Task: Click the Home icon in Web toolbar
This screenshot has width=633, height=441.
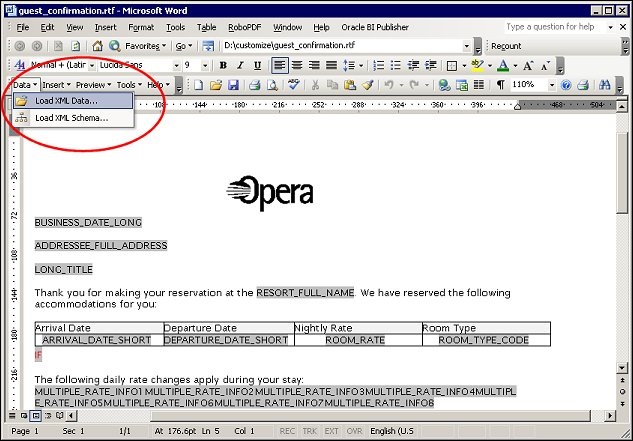Action: click(98, 46)
